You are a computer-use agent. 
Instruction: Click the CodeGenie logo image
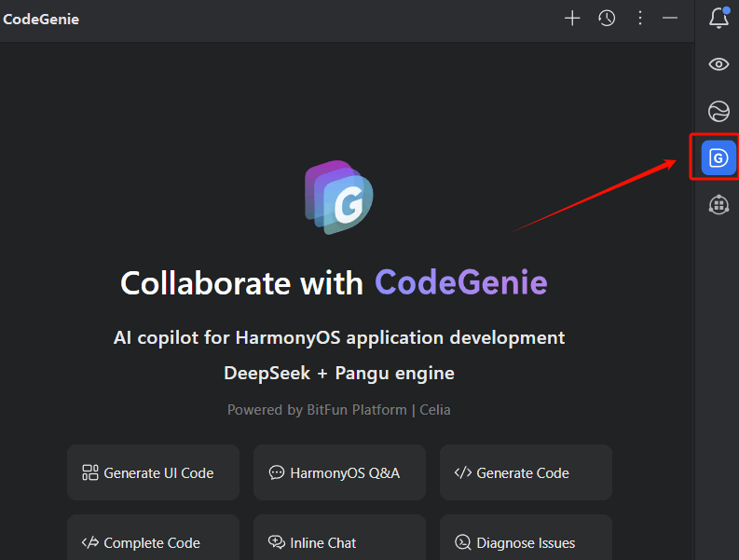pyautogui.click(x=339, y=198)
